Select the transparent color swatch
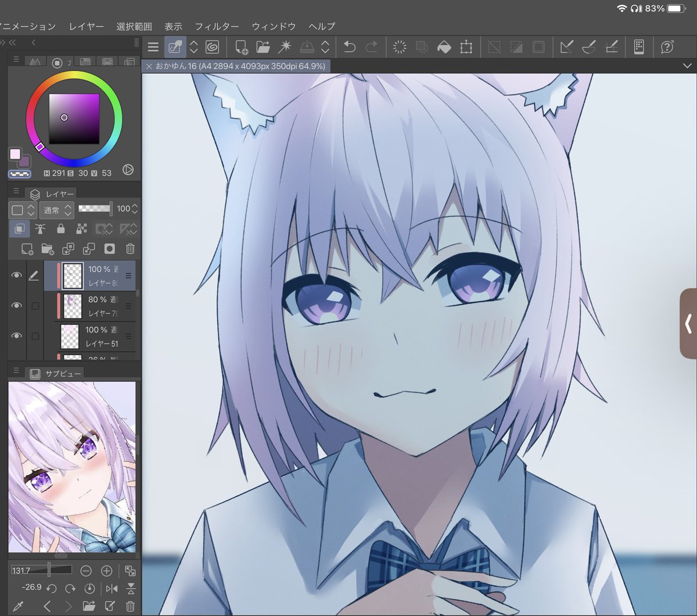Image resolution: width=697 pixels, height=616 pixels. pyautogui.click(x=20, y=173)
